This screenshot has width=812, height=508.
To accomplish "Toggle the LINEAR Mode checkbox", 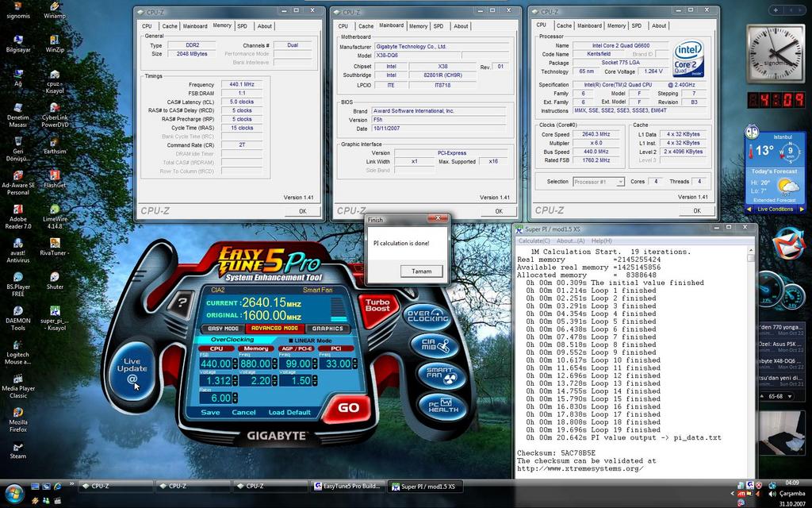I will coord(291,341).
